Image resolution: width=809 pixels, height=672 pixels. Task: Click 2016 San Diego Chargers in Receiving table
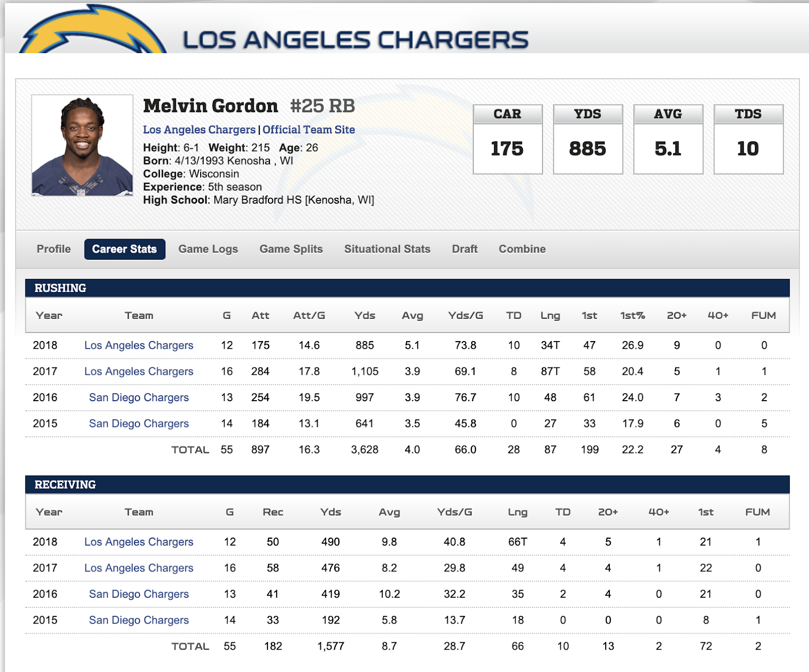pyautogui.click(x=139, y=594)
